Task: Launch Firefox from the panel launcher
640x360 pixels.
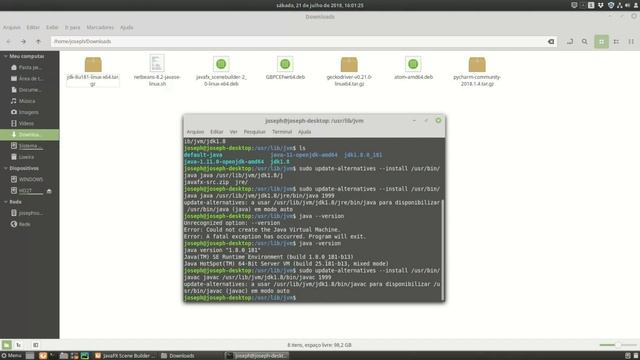Action: (43, 356)
